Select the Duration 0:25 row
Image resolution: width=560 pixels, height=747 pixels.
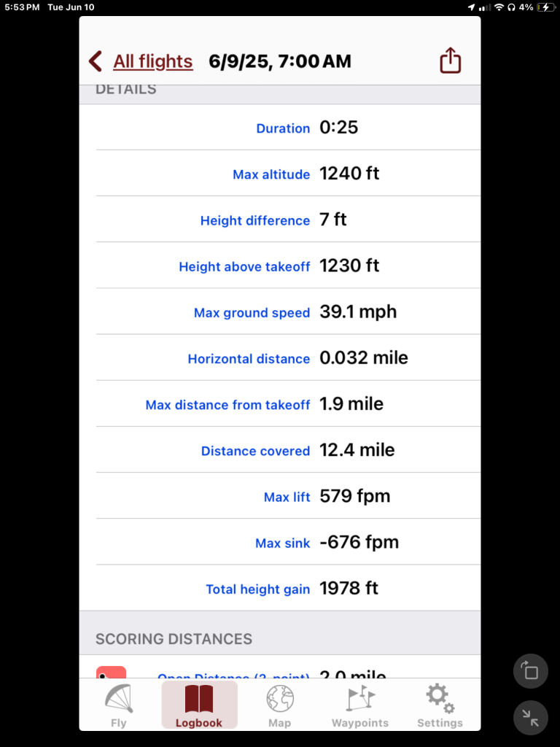click(x=280, y=128)
